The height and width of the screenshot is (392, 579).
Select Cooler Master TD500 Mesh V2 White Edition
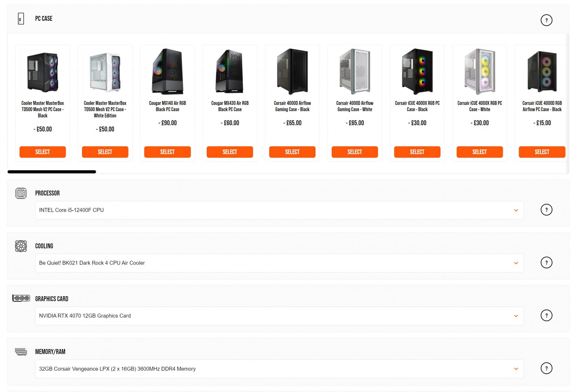tap(105, 152)
